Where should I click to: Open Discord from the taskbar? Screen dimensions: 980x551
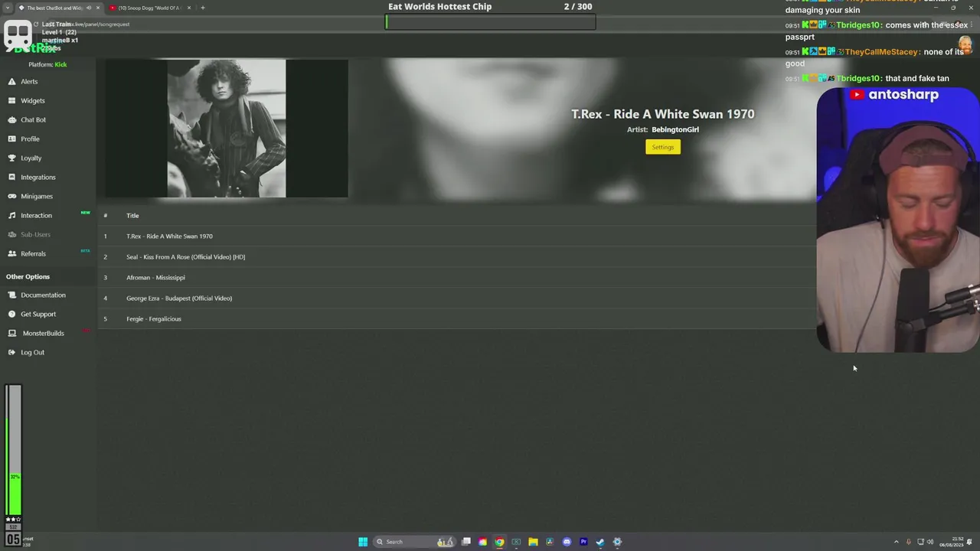tap(567, 542)
